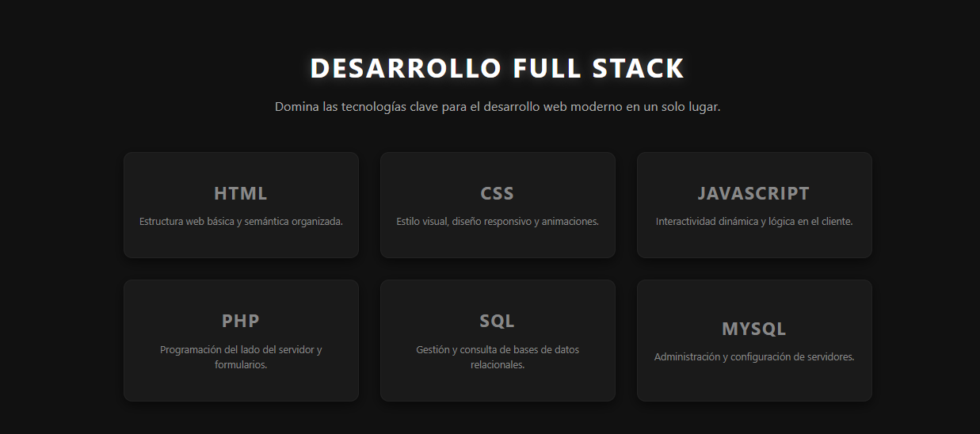Click the SQL title text
The width and height of the screenshot is (980, 434).
(498, 321)
